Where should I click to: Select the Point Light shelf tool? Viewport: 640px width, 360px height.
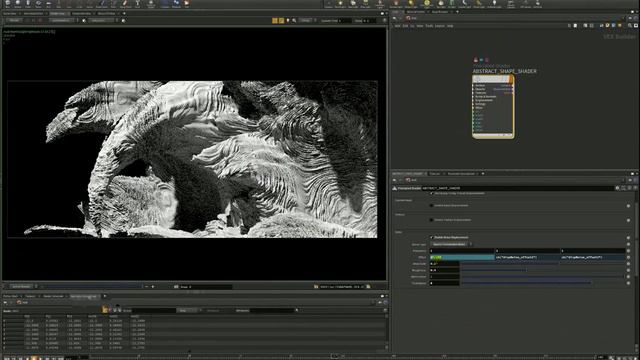340,4
